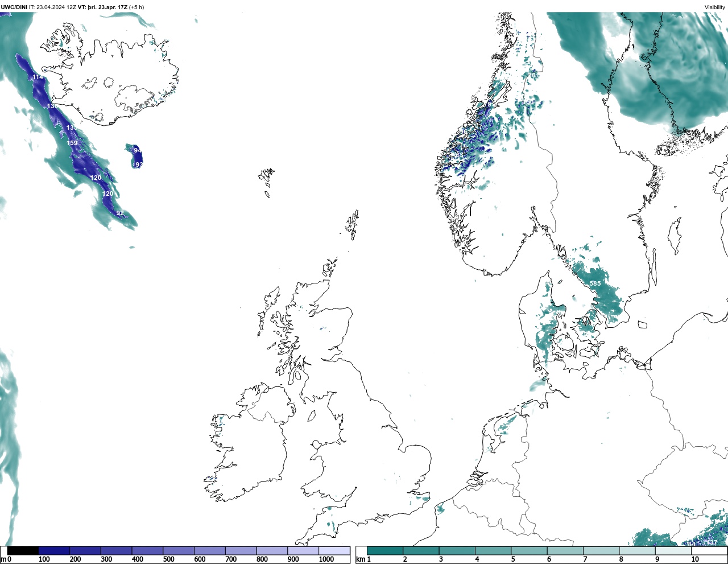Click the "(+5 h)" forecast offset text

click(x=136, y=7)
